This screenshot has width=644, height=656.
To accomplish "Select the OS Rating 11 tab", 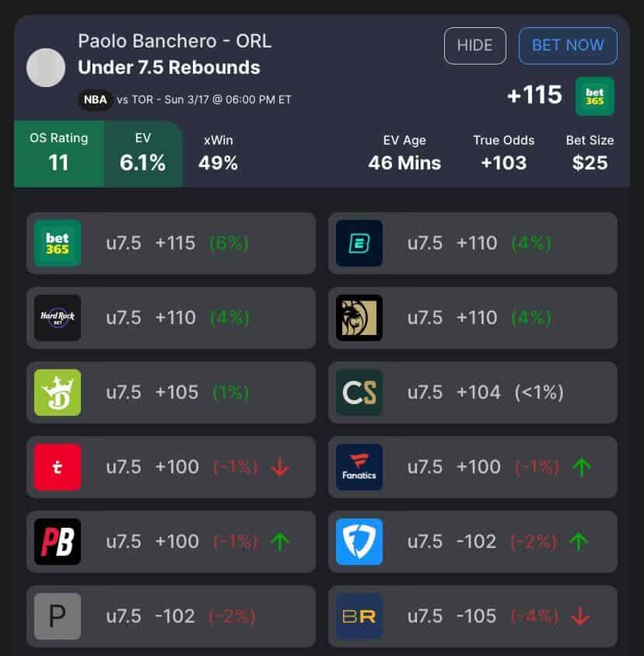I will click(x=59, y=152).
